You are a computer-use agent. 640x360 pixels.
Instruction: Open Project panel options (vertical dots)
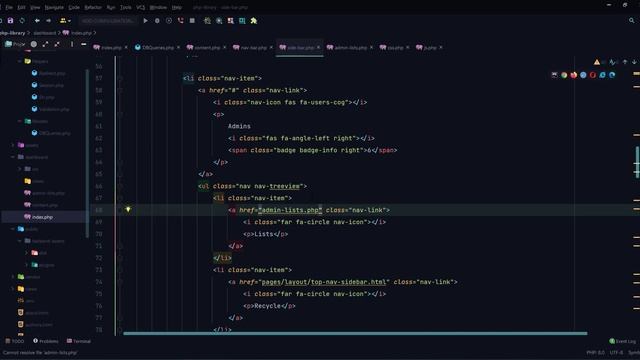(x=72, y=44)
